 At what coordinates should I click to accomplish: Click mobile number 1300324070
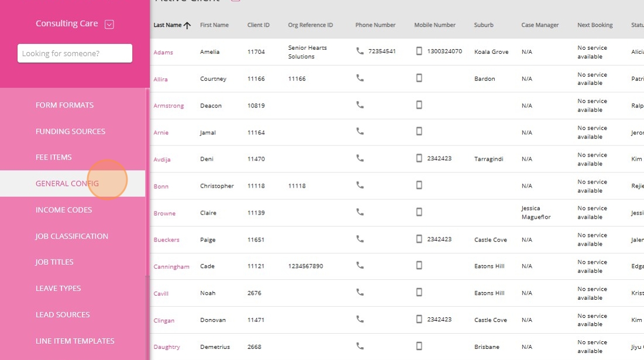pyautogui.click(x=445, y=51)
